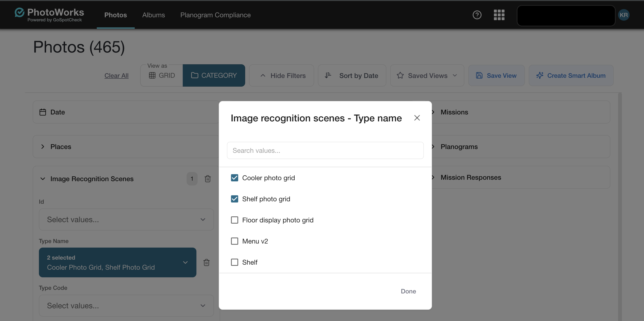Go to the Photos tab
The image size is (644, 321).
click(x=115, y=15)
